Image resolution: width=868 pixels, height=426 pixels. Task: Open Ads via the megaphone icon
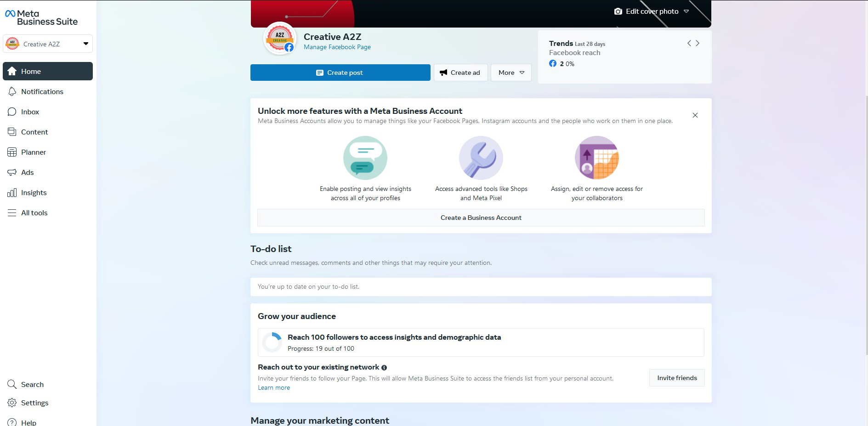(12, 172)
